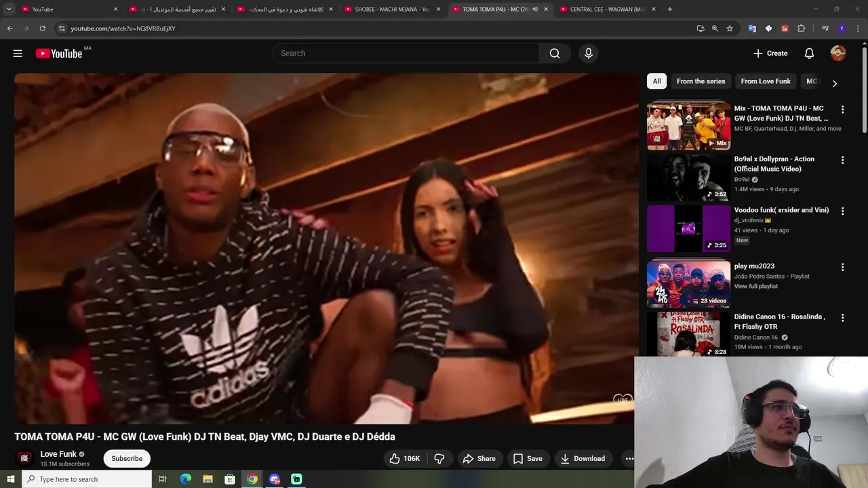This screenshot has width=868, height=488.
Task: Show more filter chips with right arrow
Action: [834, 83]
